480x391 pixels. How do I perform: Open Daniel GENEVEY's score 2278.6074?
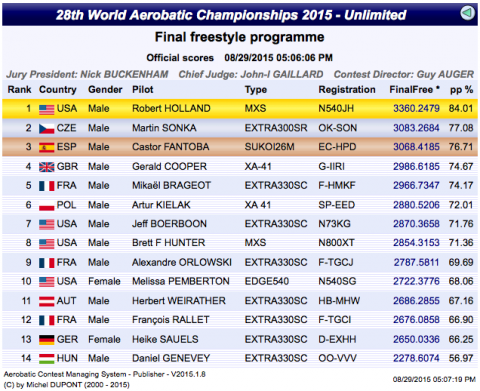click(416, 359)
